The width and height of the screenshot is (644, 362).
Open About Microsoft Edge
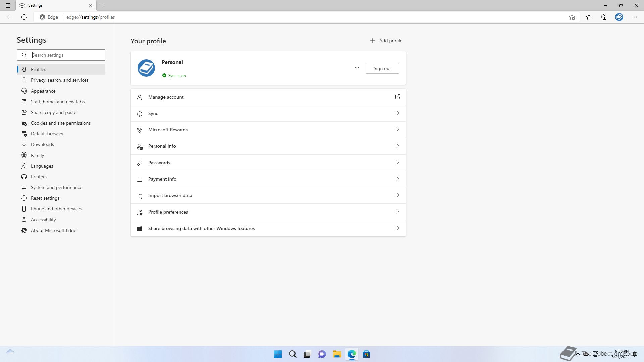click(x=61, y=230)
